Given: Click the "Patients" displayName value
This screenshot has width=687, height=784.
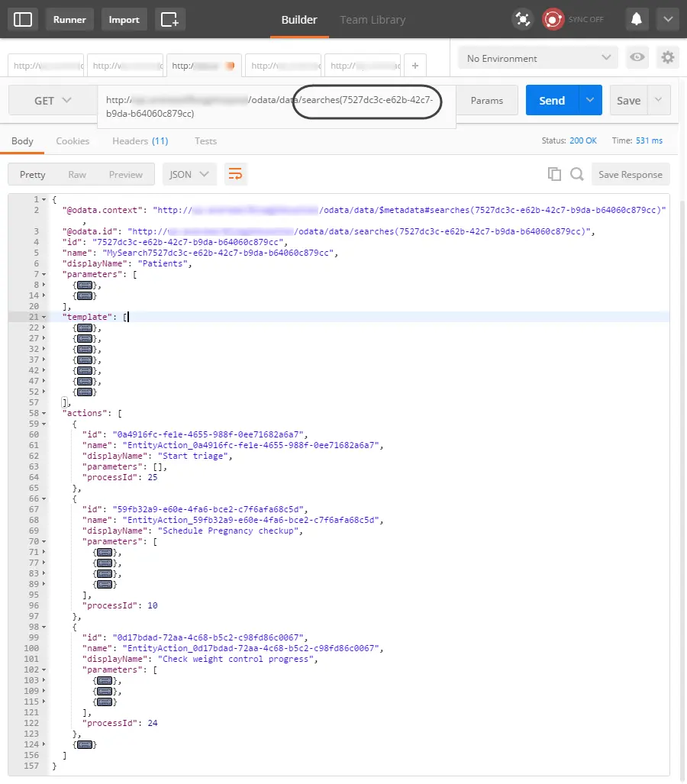Looking at the screenshot, I should pos(163,263).
